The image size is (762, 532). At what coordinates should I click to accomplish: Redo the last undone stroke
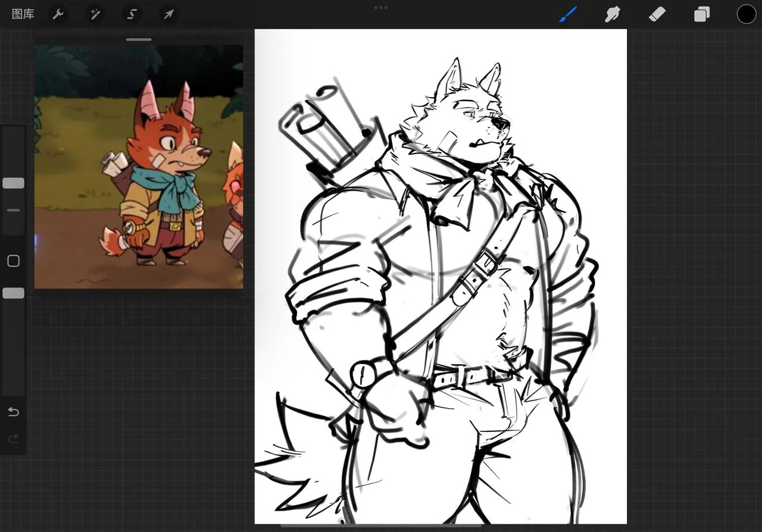click(x=13, y=439)
